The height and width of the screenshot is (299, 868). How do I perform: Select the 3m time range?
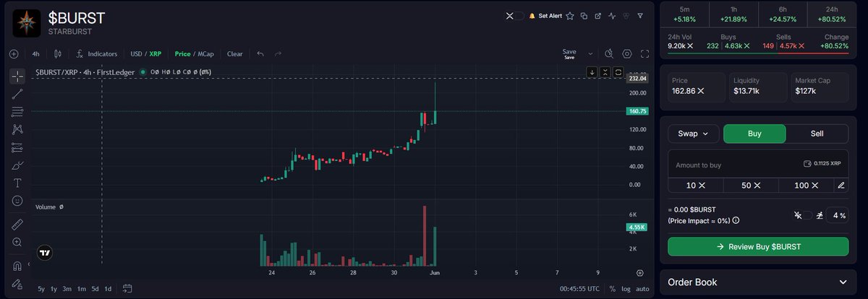pyautogui.click(x=67, y=289)
